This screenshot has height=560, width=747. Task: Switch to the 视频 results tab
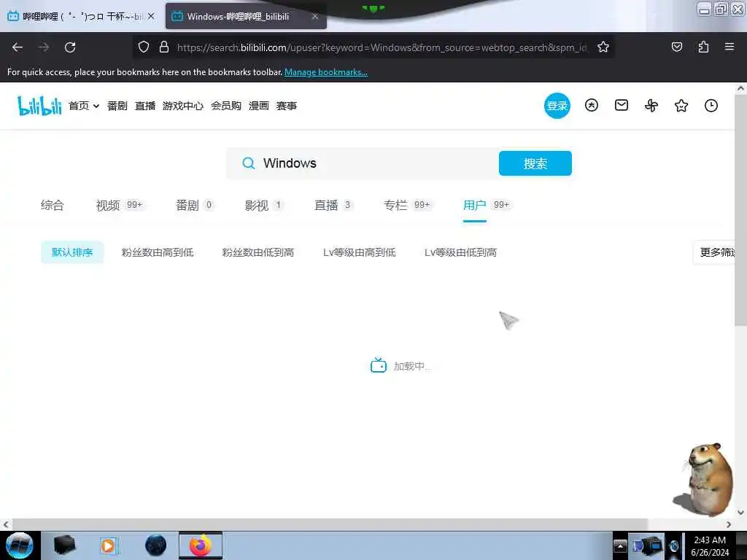tap(119, 205)
